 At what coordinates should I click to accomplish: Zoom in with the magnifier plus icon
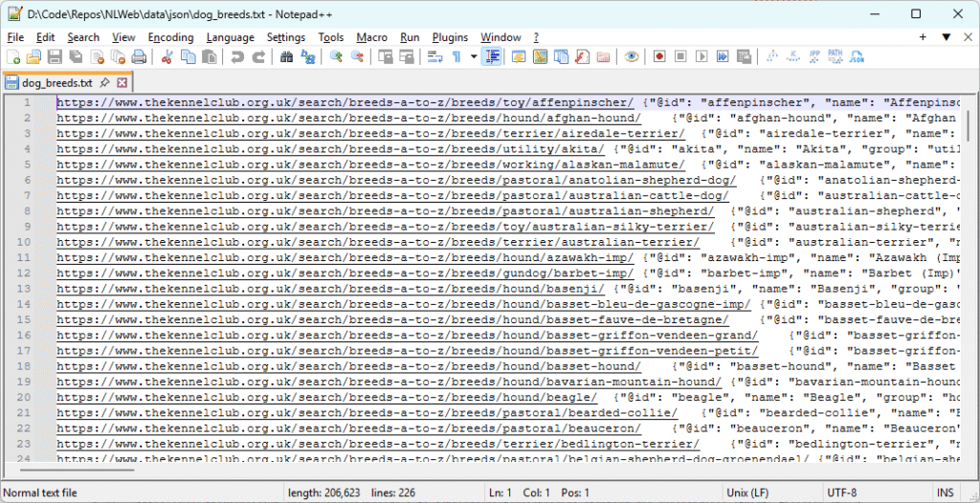click(x=336, y=57)
